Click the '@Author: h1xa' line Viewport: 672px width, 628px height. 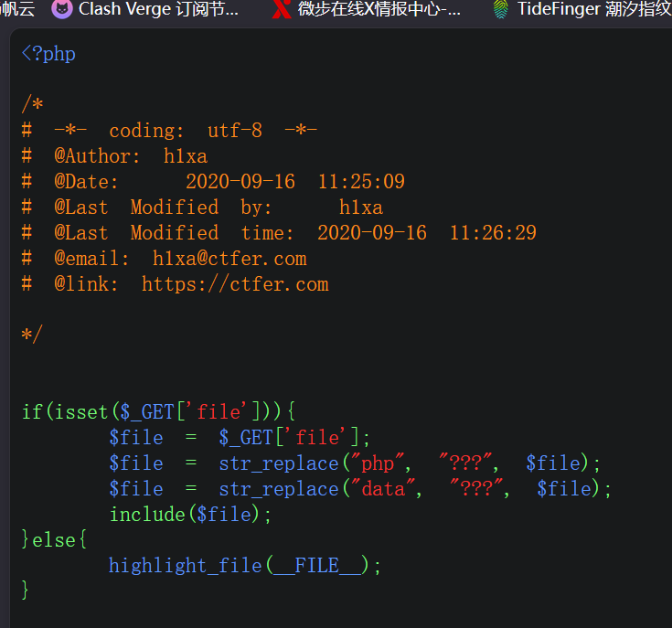click(x=115, y=156)
